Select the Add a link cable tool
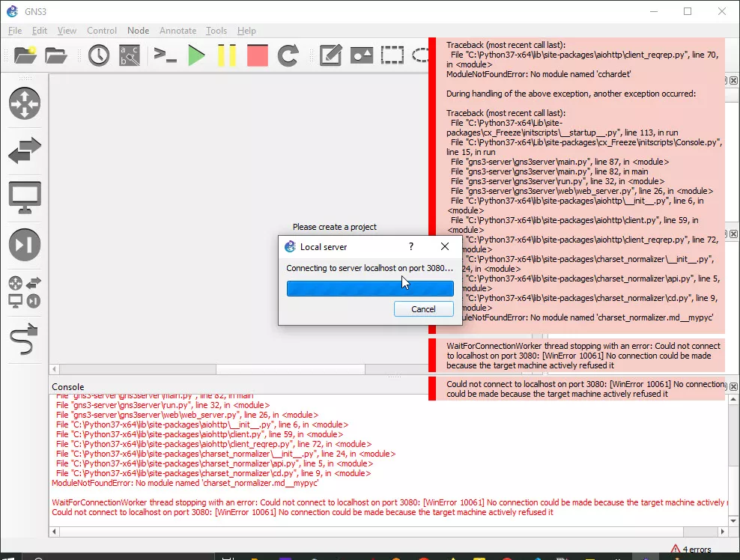Screen dimensions: 740x560 click(x=24, y=338)
